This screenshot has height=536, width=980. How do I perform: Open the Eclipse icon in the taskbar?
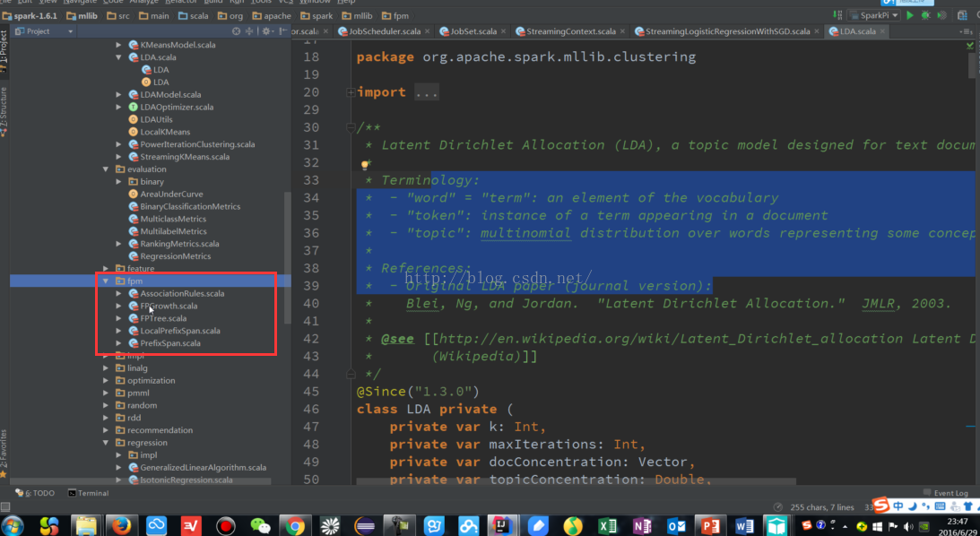(x=364, y=525)
